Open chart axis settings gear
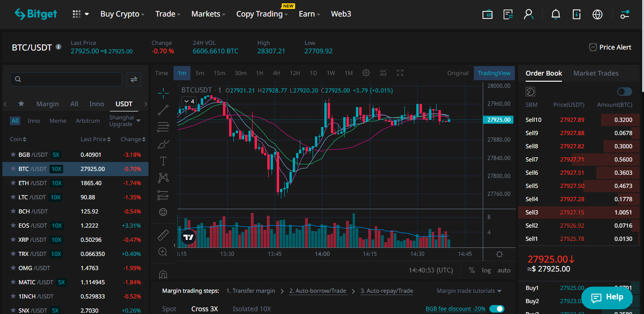 499,254
